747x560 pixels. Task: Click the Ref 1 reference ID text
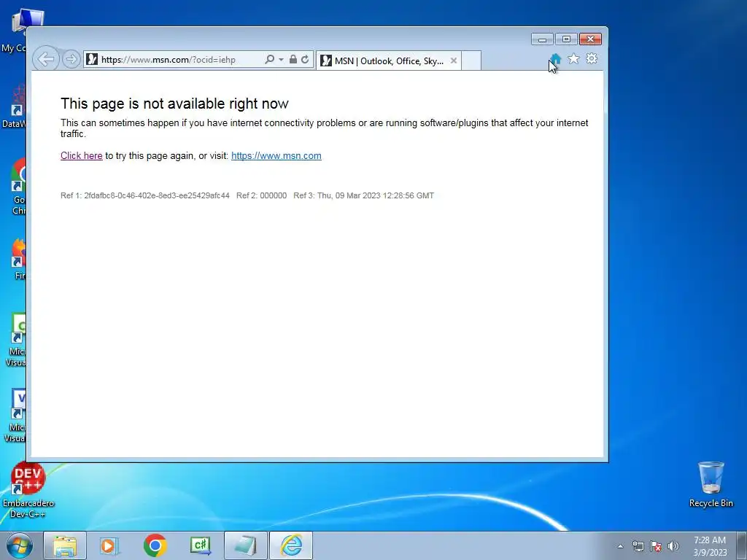point(145,195)
